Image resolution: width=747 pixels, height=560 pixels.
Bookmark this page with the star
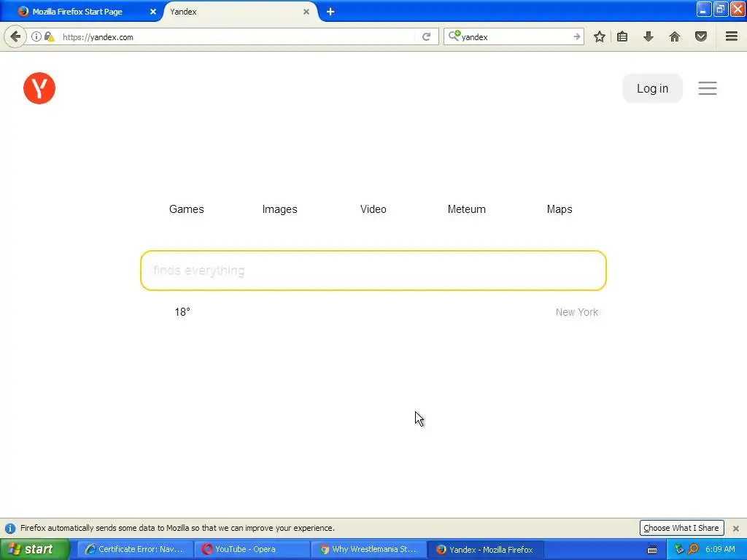click(600, 36)
